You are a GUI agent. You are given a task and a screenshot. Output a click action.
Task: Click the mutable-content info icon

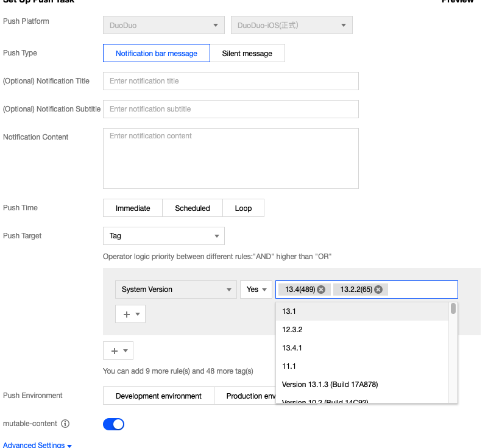click(65, 424)
